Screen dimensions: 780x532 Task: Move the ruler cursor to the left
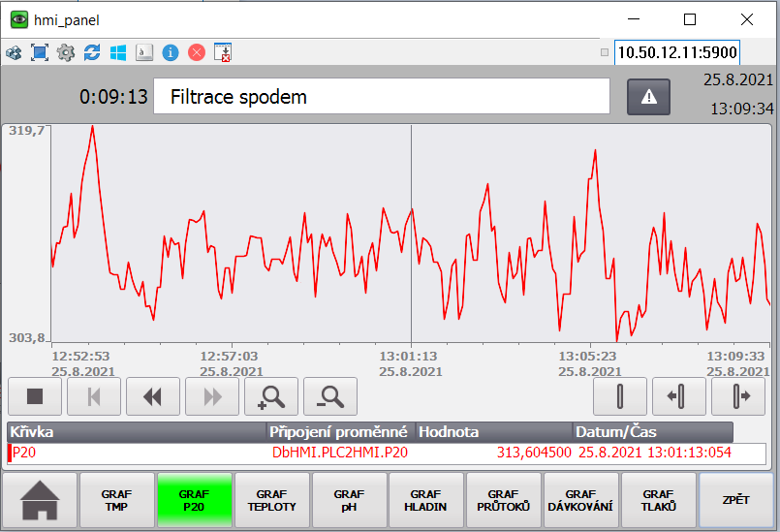click(679, 396)
